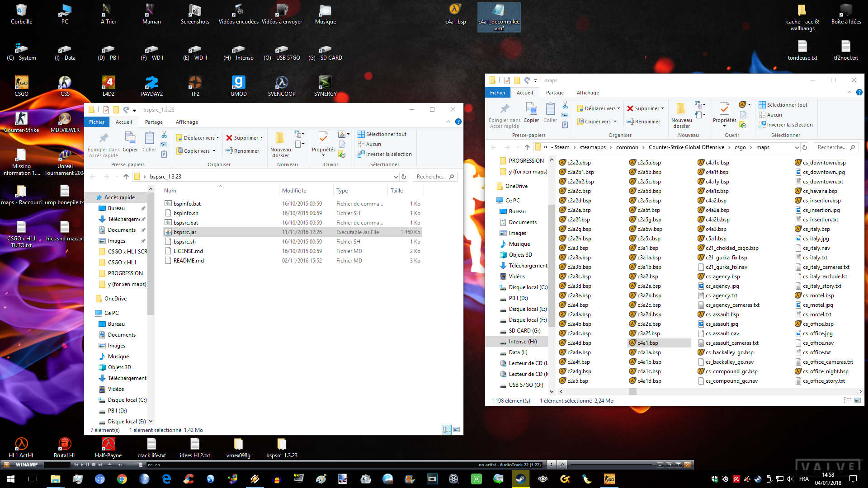Open Affichage tab in bspsrc window
This screenshot has height=488, width=868.
click(187, 122)
